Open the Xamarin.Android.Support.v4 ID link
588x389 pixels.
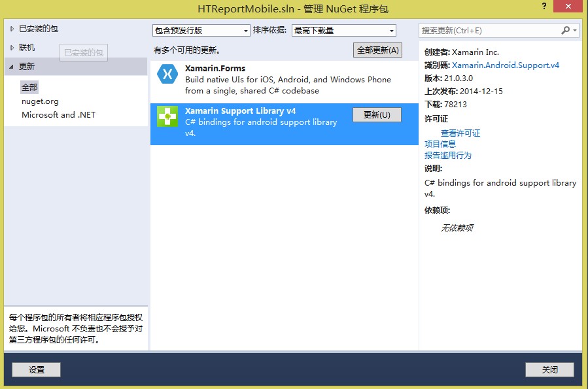point(506,65)
